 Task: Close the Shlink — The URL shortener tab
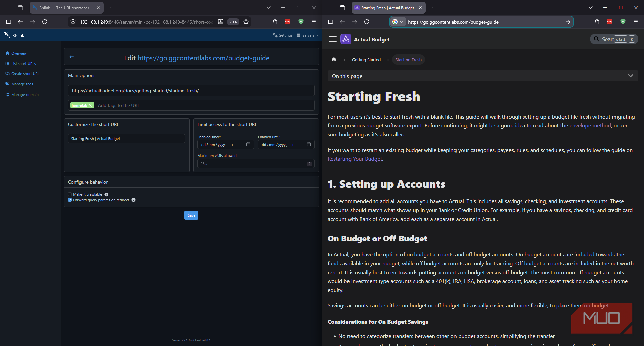click(98, 8)
